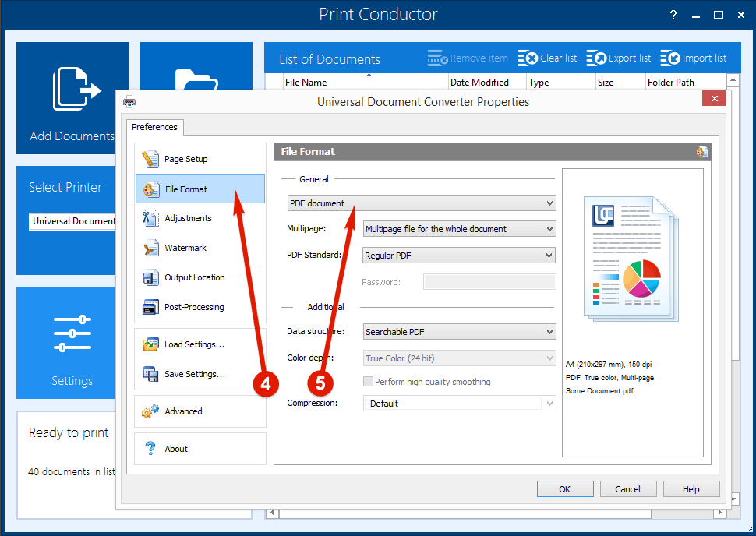Open the Adjustments settings page

pos(187,218)
